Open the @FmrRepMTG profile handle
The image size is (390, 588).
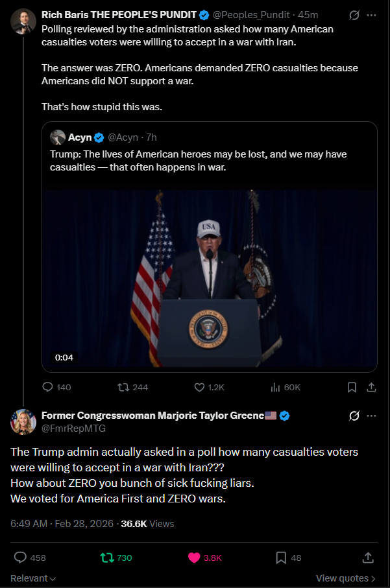73,429
